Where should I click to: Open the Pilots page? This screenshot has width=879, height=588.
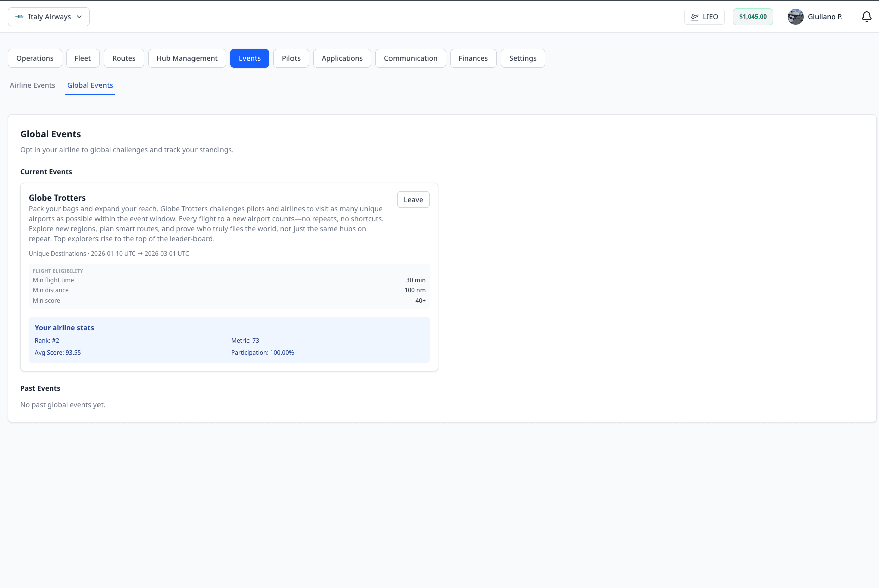pos(291,58)
